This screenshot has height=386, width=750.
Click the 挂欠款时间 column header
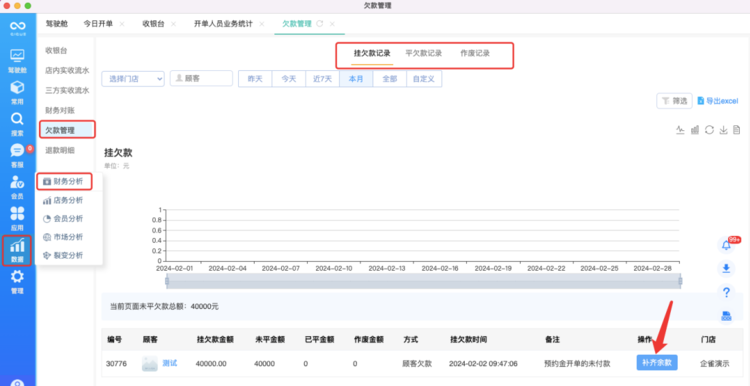tap(468, 340)
